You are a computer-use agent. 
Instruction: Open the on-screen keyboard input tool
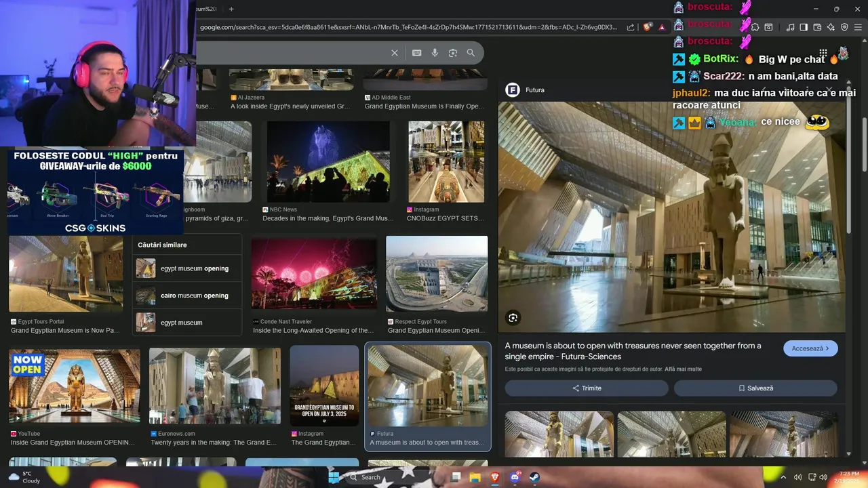point(416,53)
